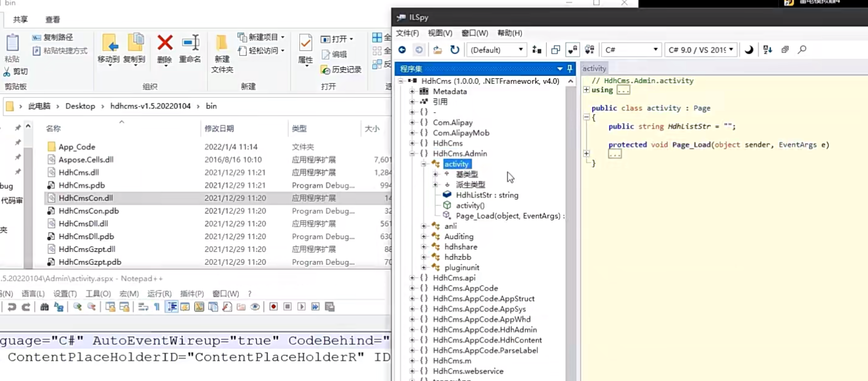Expand the collapsed using block in code view
868x381 pixels.
pyautogui.click(x=587, y=90)
